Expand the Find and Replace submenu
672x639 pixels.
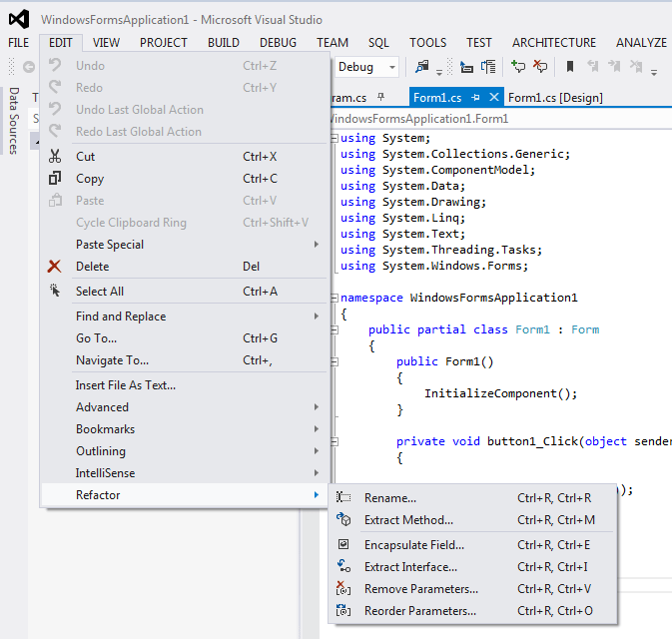tap(317, 316)
